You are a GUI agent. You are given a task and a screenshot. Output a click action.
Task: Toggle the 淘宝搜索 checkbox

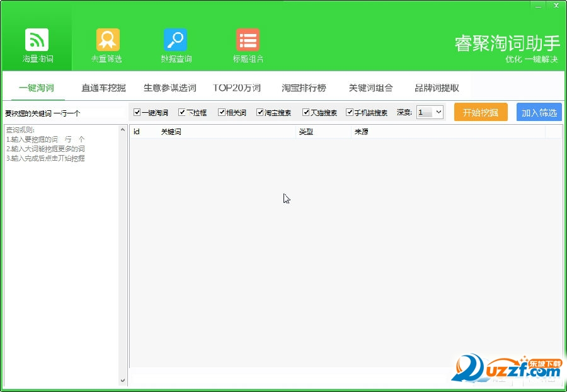point(260,113)
